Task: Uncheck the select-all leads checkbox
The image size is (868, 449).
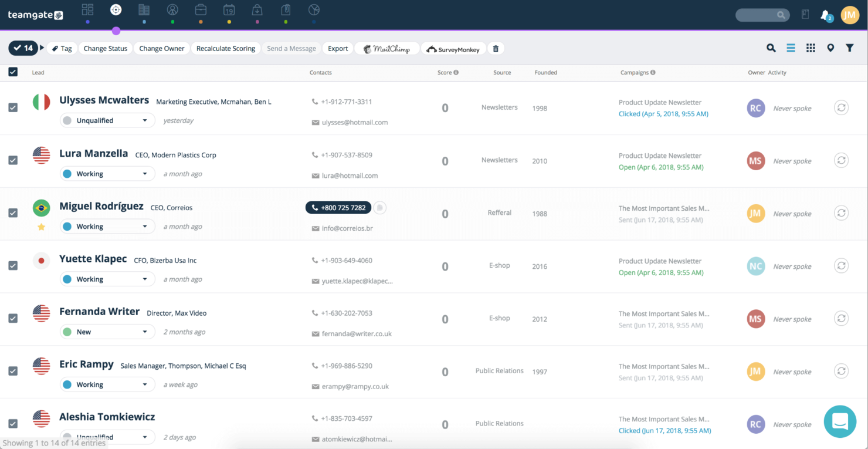Action: 13,72
